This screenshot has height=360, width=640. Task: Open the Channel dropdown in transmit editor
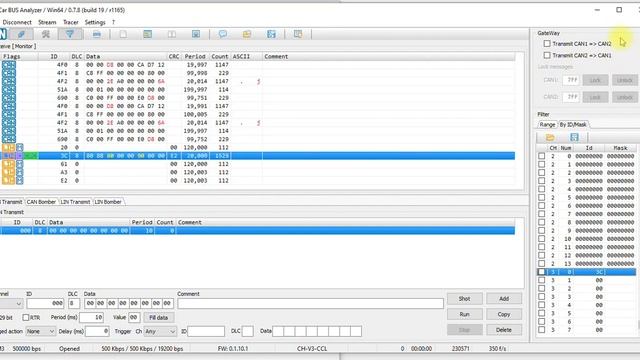(x=11, y=304)
